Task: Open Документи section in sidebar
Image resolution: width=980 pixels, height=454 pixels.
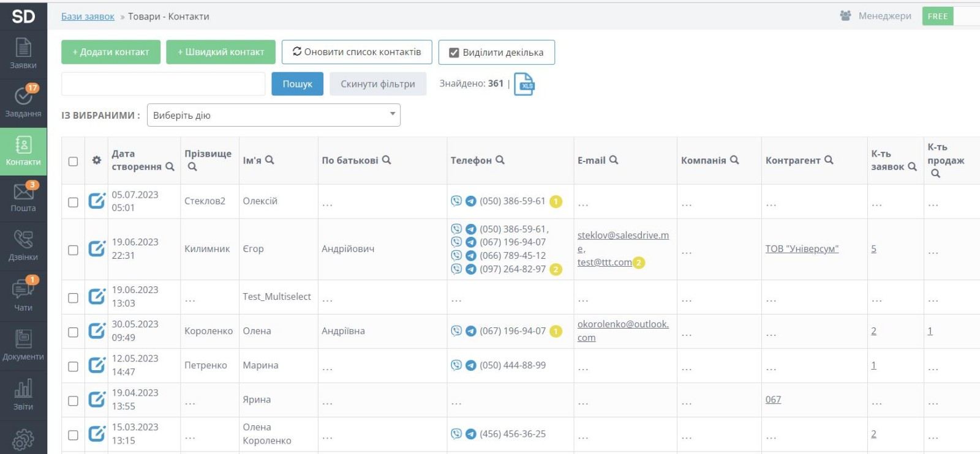Action: pyautogui.click(x=23, y=344)
